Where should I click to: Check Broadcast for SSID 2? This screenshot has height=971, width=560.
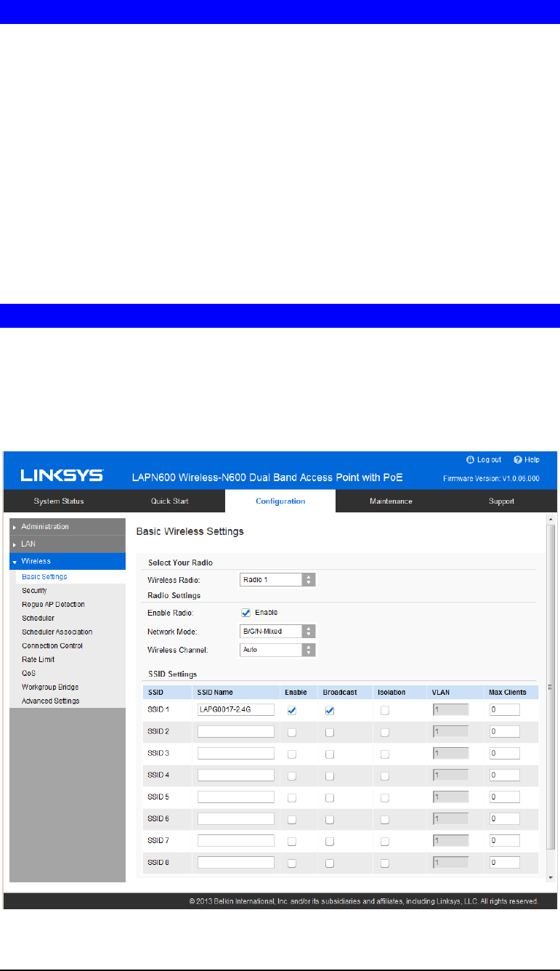(330, 733)
